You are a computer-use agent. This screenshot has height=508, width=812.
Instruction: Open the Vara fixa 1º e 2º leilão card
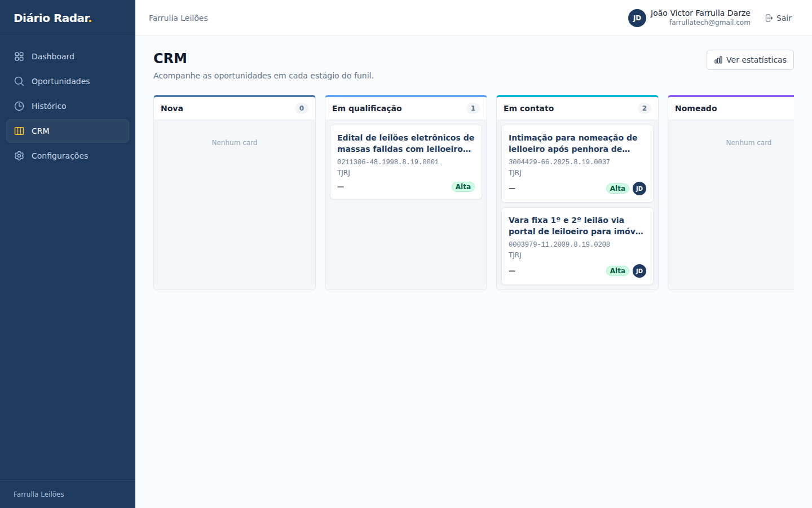point(577,246)
